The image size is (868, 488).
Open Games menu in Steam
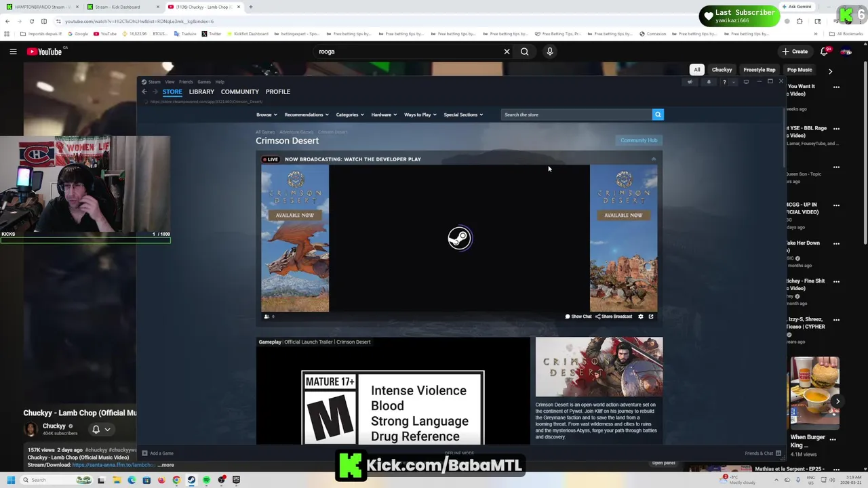(204, 82)
